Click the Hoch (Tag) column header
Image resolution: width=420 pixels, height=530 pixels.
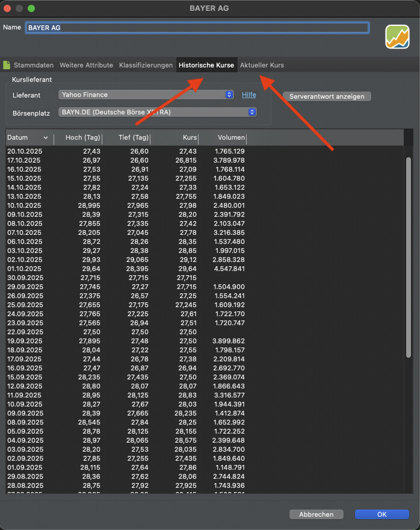78,138
